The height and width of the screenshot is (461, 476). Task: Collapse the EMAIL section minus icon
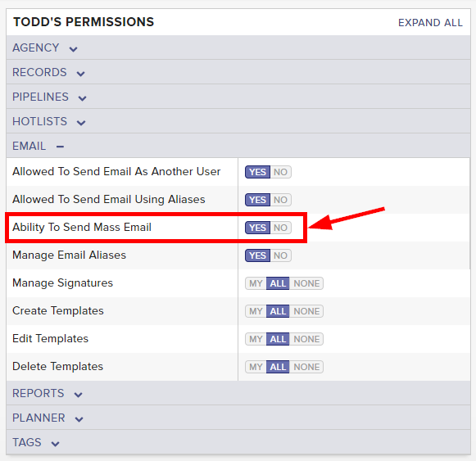click(x=60, y=147)
